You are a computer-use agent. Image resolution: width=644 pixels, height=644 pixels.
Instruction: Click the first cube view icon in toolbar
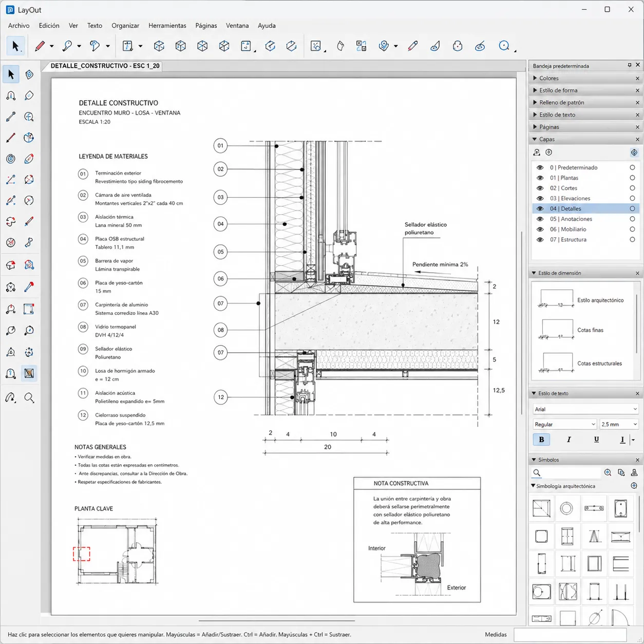coord(159,46)
